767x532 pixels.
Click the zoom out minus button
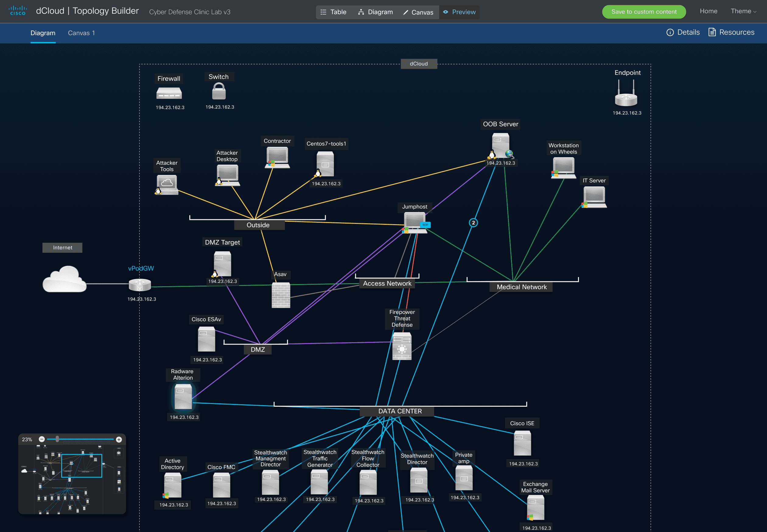(x=42, y=439)
